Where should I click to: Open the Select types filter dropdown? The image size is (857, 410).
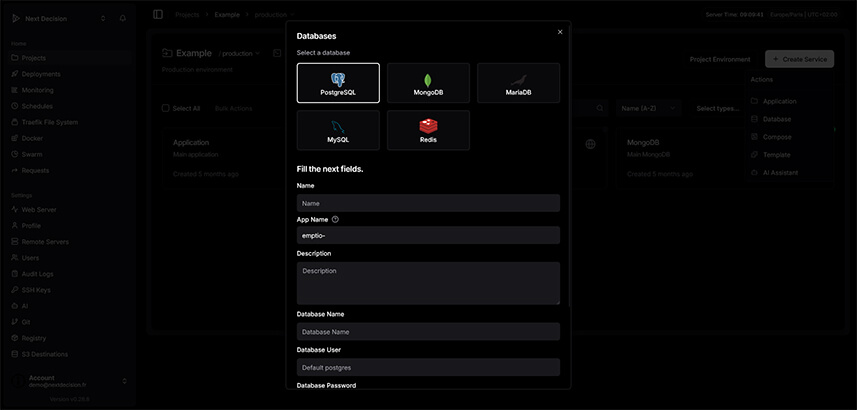coord(718,108)
